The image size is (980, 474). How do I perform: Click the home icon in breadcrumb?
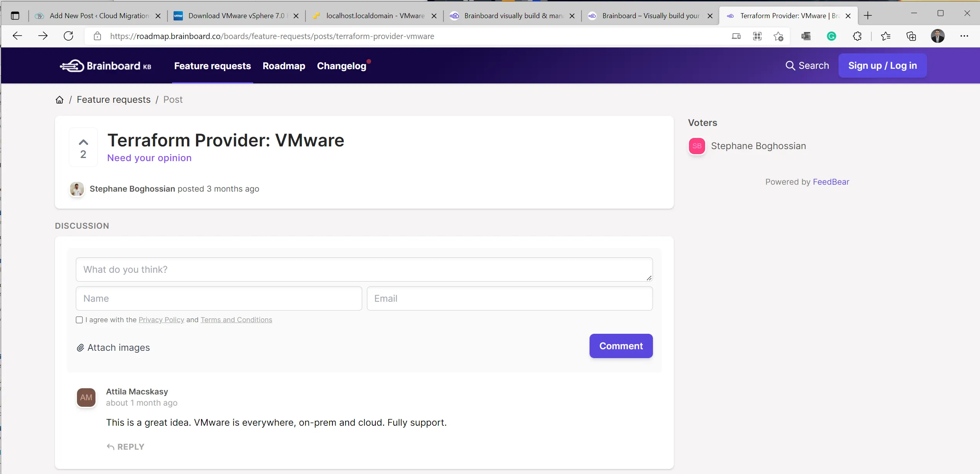[x=60, y=100]
